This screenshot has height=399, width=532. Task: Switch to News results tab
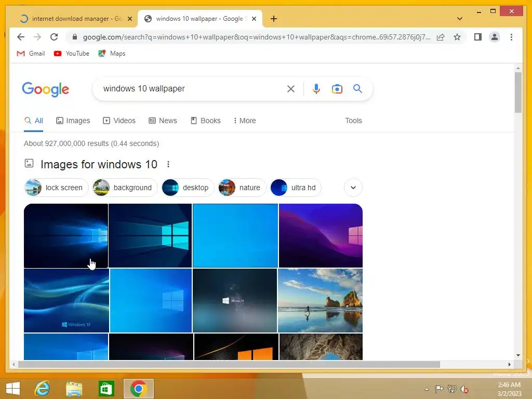point(163,121)
